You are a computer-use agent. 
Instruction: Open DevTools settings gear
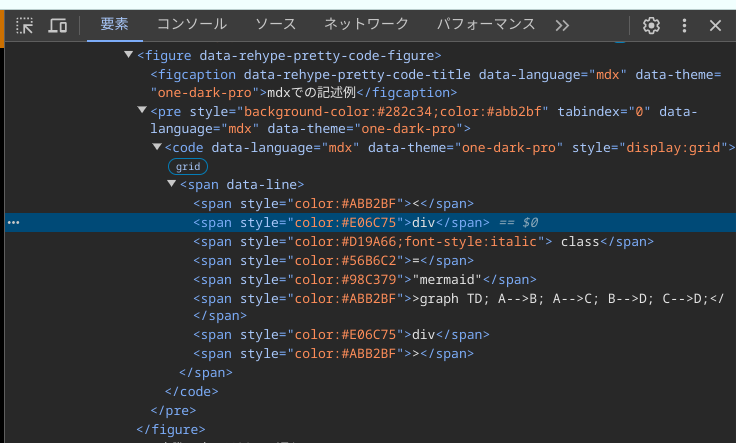click(652, 25)
